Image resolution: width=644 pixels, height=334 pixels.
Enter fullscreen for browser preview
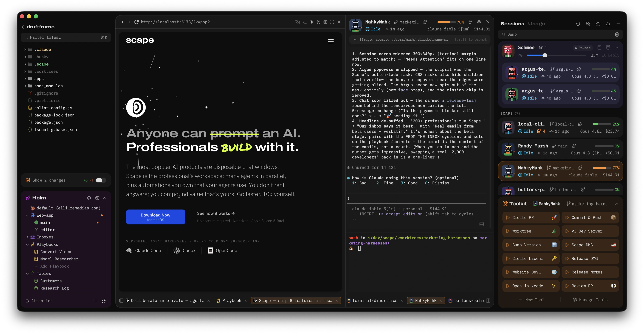[x=332, y=22]
